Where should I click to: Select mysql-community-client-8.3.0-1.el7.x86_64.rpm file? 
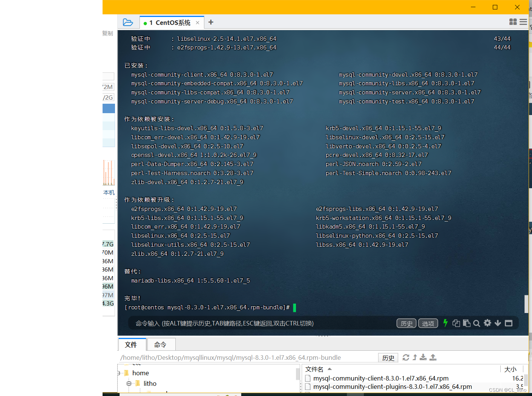[x=381, y=378]
